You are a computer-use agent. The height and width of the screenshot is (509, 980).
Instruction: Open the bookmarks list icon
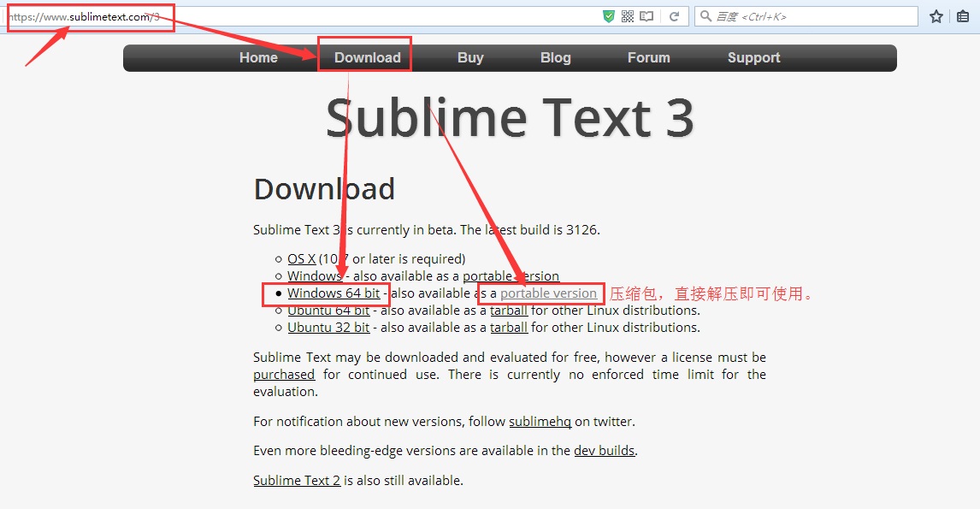pyautogui.click(x=963, y=16)
